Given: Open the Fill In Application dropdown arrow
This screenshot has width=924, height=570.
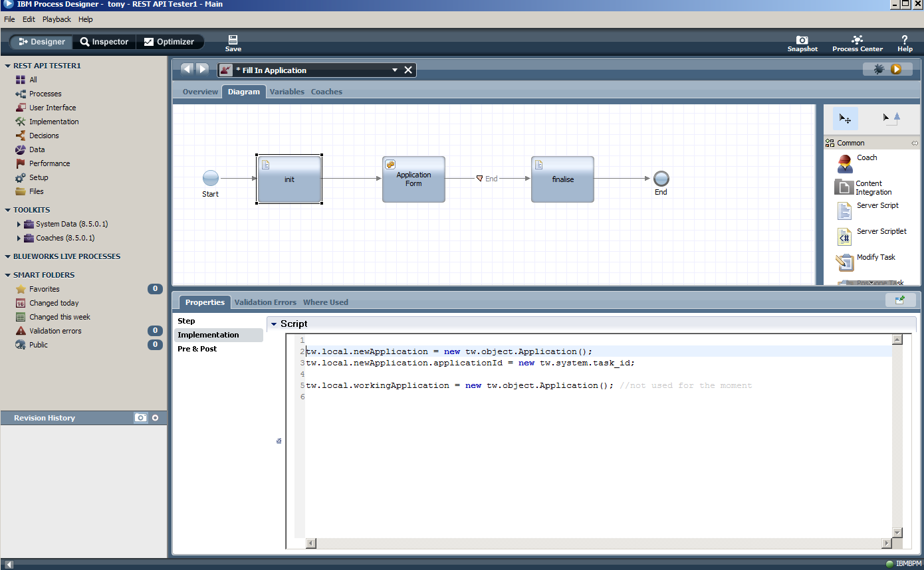Looking at the screenshot, I should 395,70.
